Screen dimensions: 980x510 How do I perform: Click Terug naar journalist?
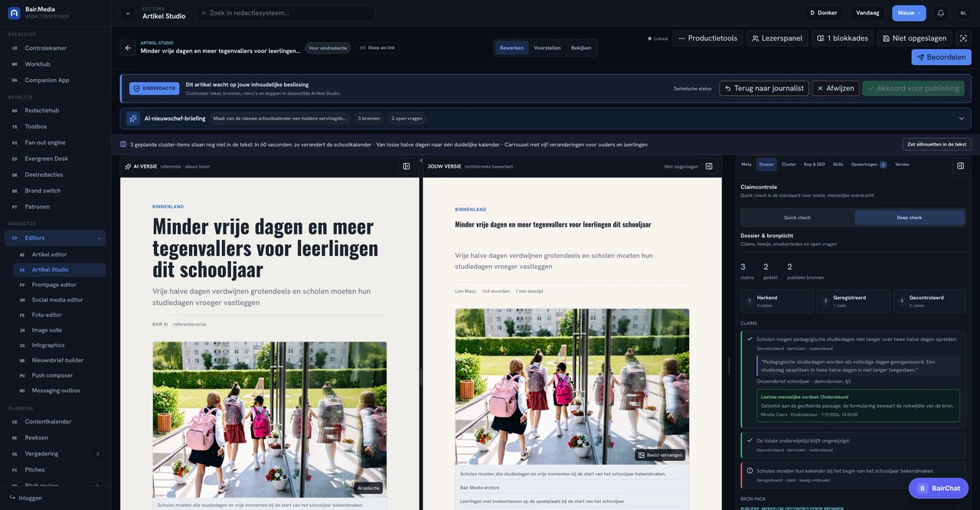764,88
